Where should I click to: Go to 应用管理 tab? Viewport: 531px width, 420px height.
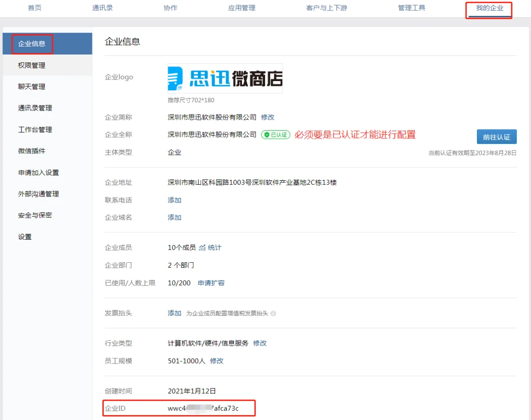(x=241, y=8)
